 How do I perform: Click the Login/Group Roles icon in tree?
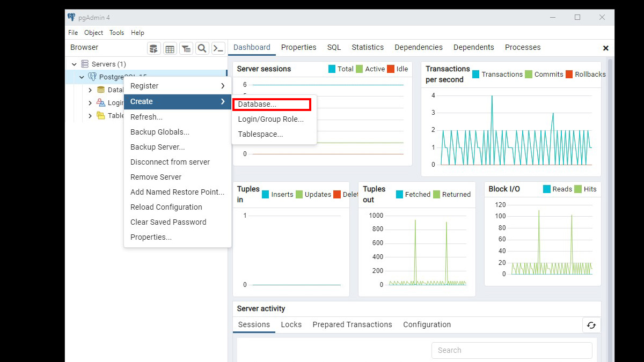[101, 103]
